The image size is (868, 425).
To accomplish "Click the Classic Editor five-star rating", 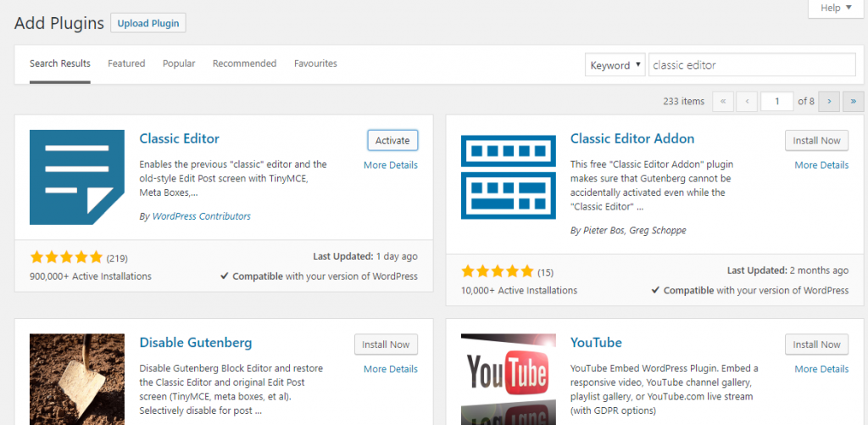I will pos(66,257).
